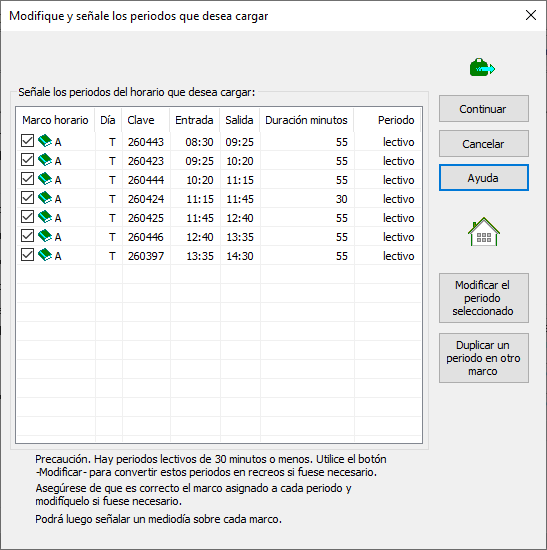Click book icon in row 260423
This screenshot has width=547, height=550.
(x=45, y=160)
